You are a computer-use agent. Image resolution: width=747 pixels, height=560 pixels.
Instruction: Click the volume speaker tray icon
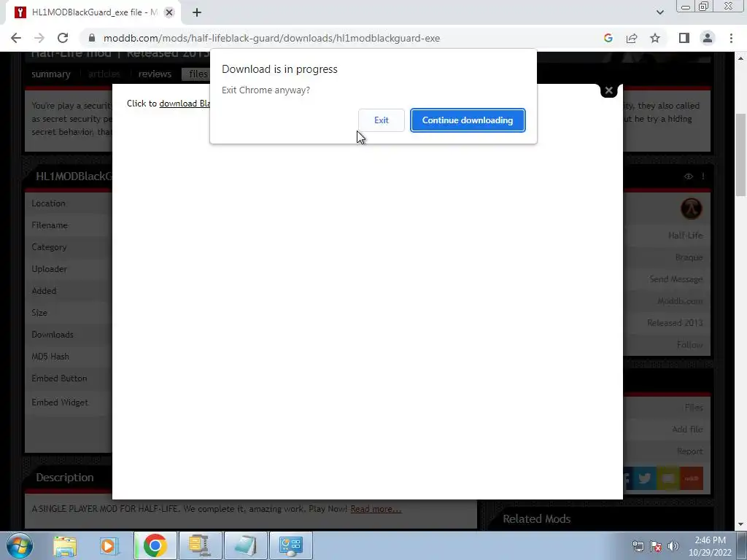[673, 546]
